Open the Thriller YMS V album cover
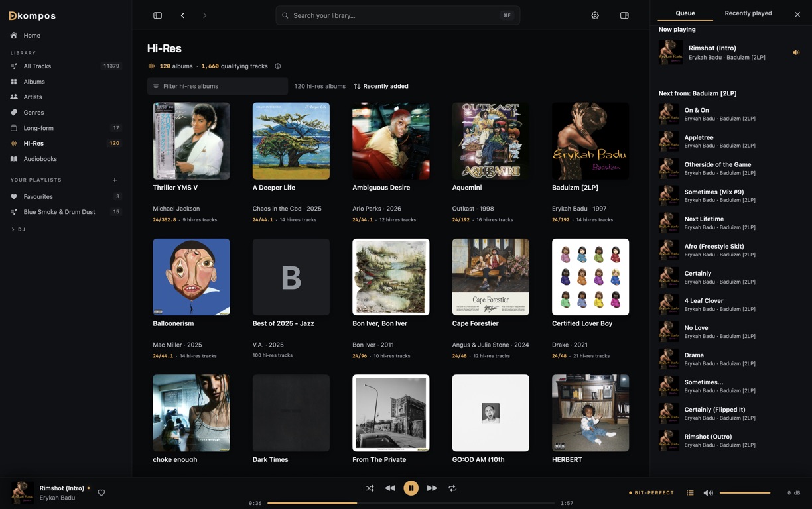Viewport: 812px width, 509px height. [191, 141]
